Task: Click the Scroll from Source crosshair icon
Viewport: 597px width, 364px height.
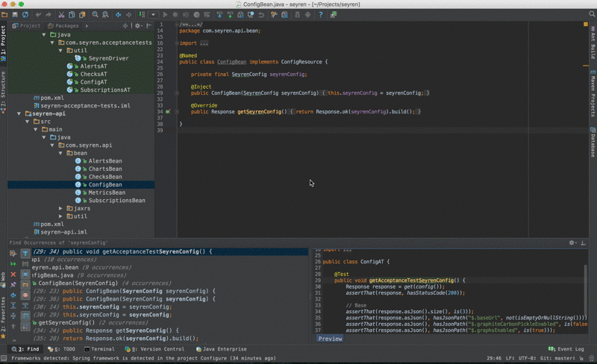Action: pyautogui.click(x=125, y=26)
